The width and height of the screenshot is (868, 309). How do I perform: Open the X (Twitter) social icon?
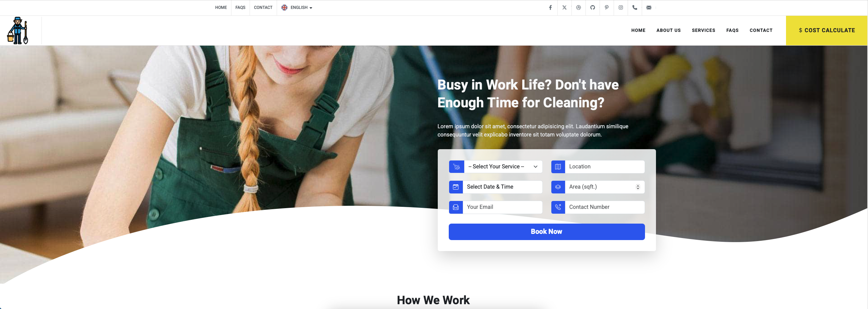[564, 8]
